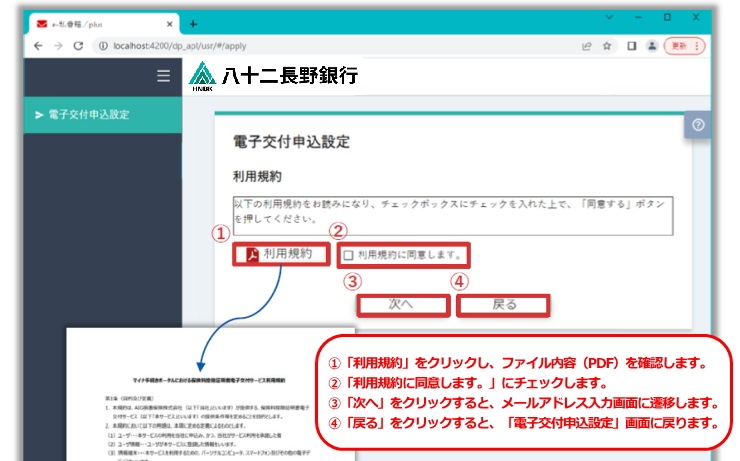Click the share page icon in address bar

point(586,46)
